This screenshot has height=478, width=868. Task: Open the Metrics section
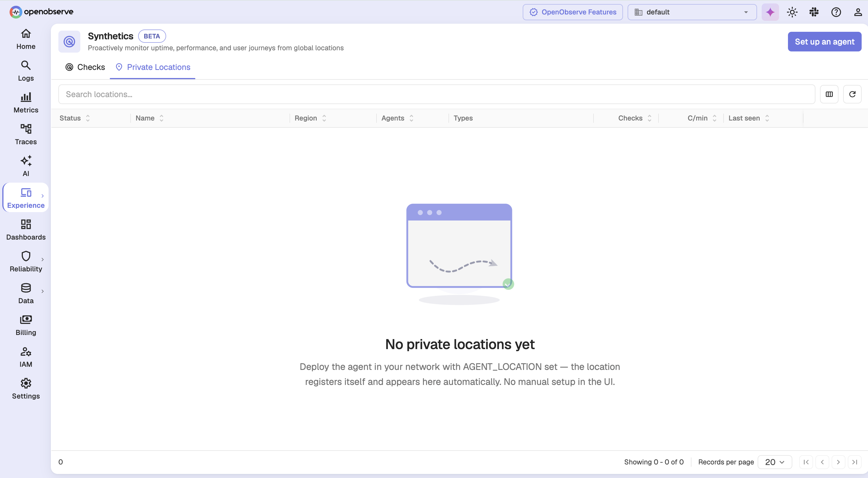click(26, 103)
